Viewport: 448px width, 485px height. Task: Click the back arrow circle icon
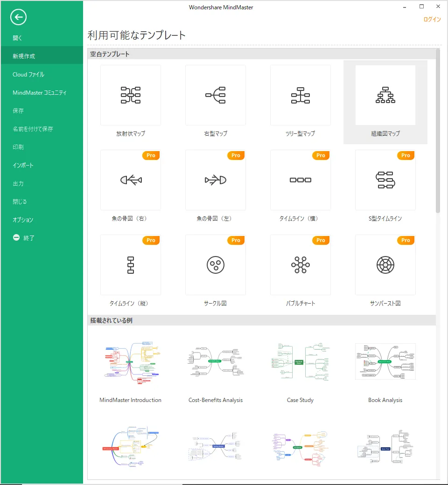click(18, 17)
